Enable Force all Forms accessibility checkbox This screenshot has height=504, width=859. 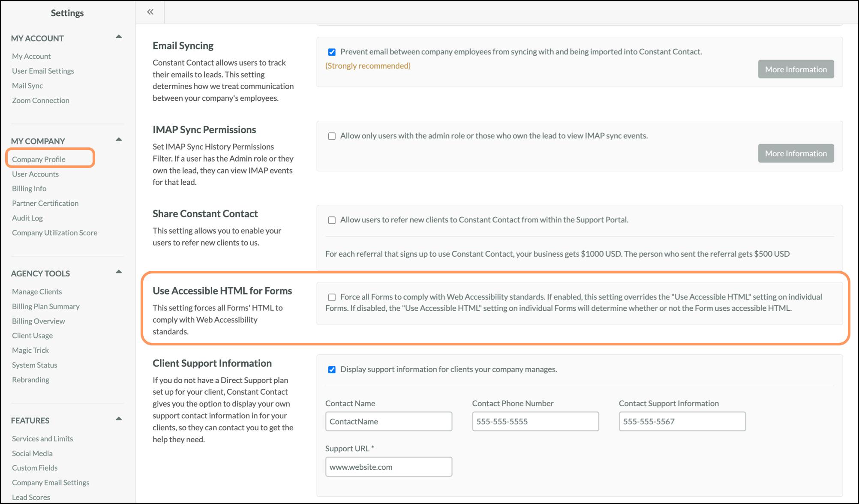coord(332,297)
